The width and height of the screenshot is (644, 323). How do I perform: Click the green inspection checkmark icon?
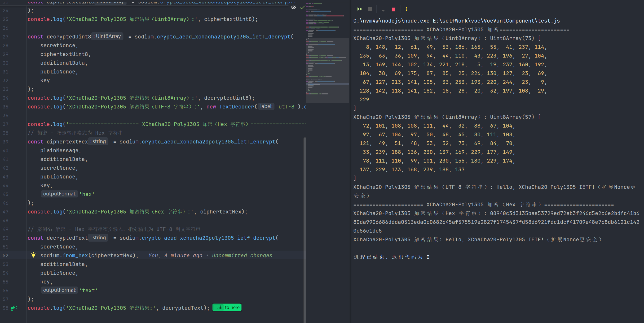coord(302,7)
